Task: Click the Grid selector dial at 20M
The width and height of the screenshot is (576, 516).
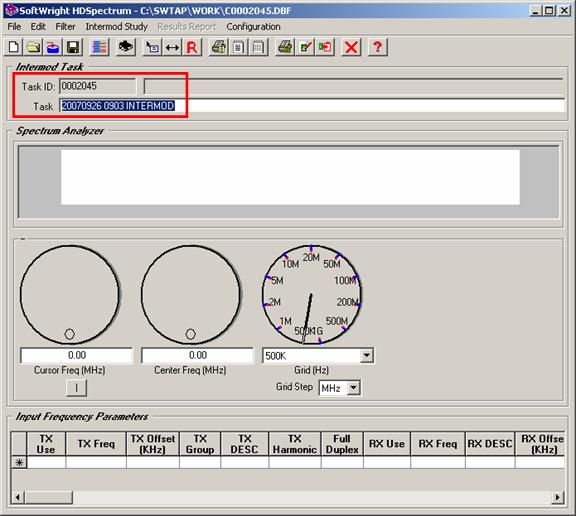Action: coord(311,257)
